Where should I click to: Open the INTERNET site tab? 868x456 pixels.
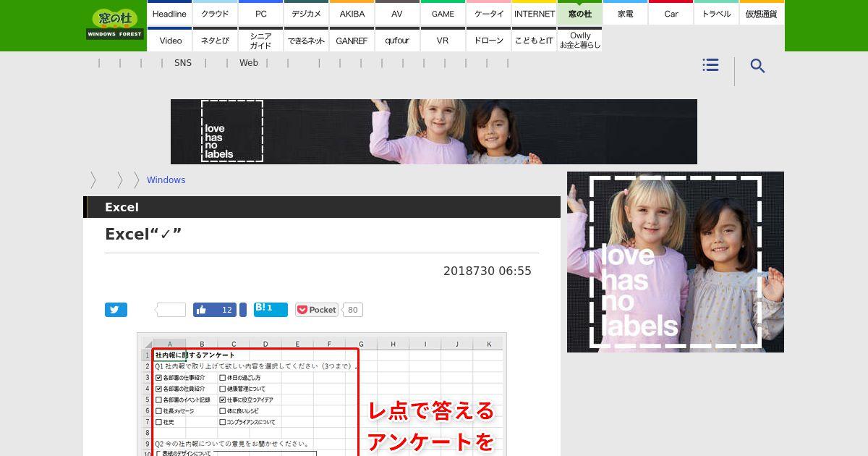tap(534, 14)
